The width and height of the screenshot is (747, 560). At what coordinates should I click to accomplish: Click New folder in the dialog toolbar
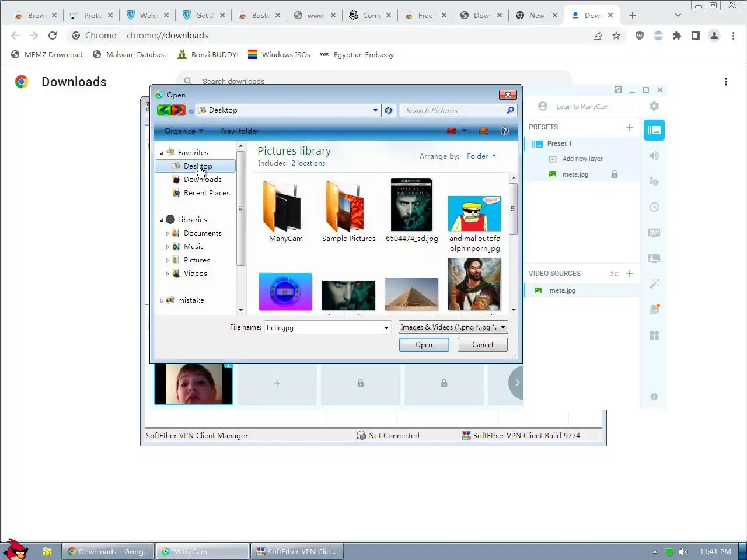(x=240, y=131)
